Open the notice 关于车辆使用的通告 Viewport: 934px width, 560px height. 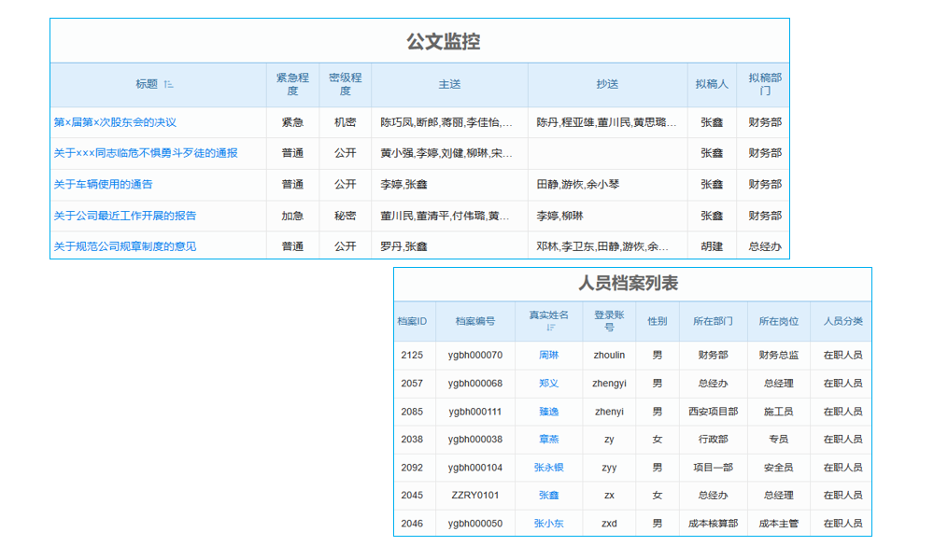point(105,184)
